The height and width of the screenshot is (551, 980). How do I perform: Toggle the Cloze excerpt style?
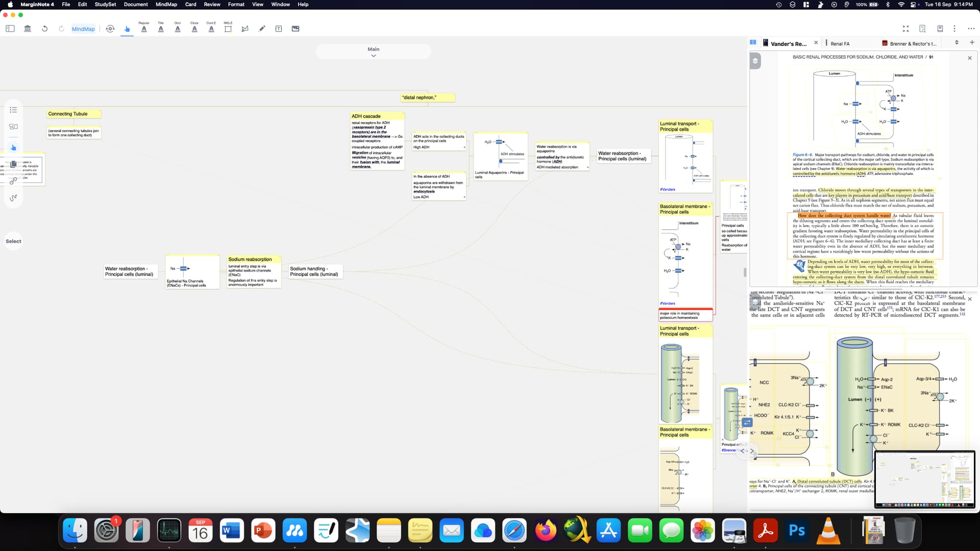coord(194,29)
